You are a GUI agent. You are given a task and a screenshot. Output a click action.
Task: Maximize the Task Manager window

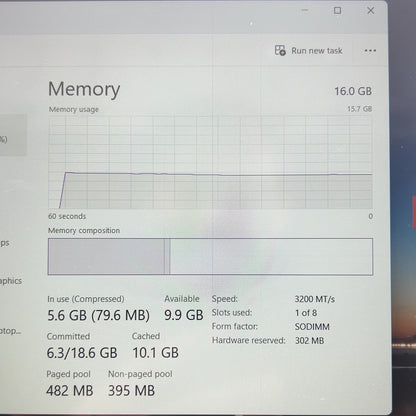[337, 11]
